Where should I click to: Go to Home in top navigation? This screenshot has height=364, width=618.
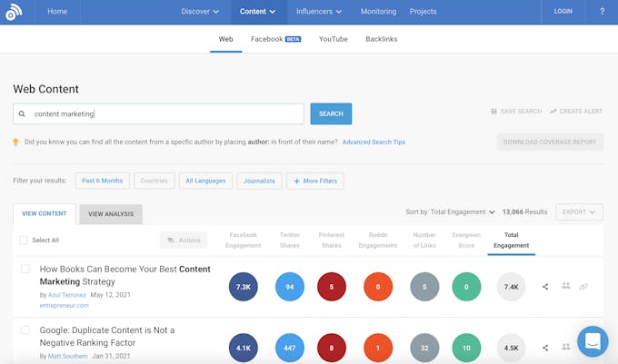coord(57,12)
